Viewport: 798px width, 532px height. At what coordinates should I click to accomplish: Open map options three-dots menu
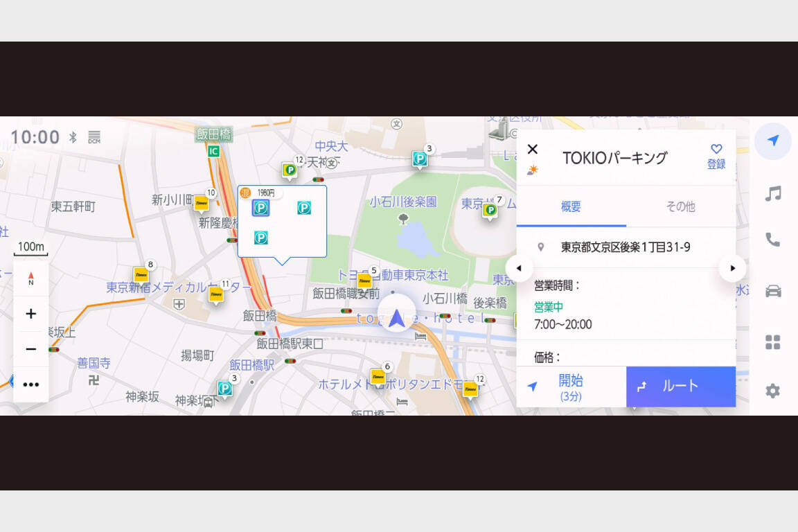[31, 384]
